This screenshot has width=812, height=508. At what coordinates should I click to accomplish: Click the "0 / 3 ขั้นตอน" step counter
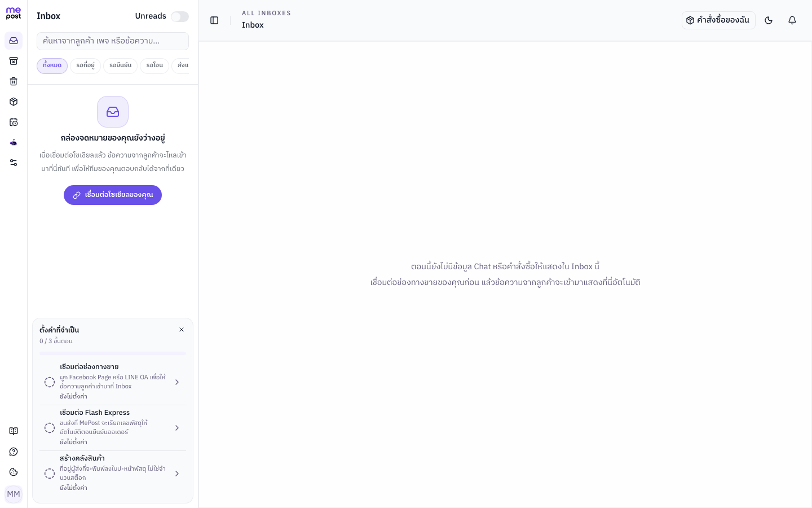pyautogui.click(x=56, y=341)
